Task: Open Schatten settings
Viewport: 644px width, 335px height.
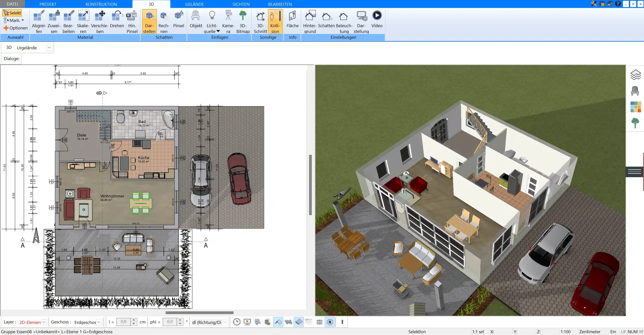Action: [326, 19]
